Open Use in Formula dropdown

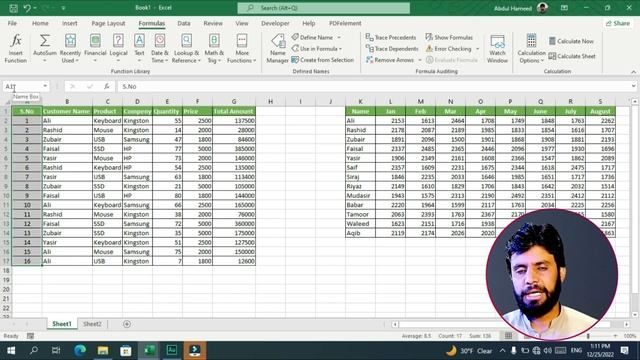click(x=317, y=49)
